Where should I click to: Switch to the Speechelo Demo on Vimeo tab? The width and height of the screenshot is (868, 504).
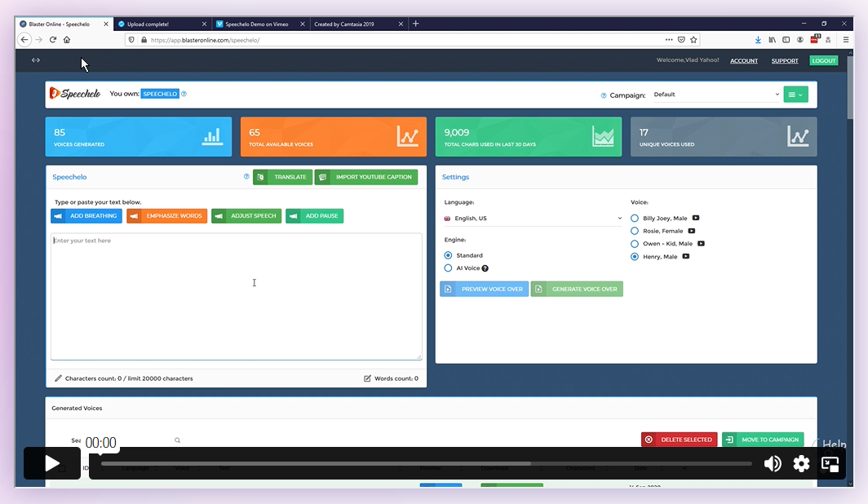pos(259,24)
